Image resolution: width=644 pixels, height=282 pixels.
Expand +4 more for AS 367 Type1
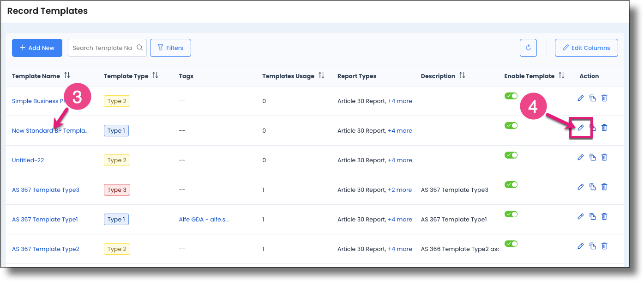tap(400, 219)
